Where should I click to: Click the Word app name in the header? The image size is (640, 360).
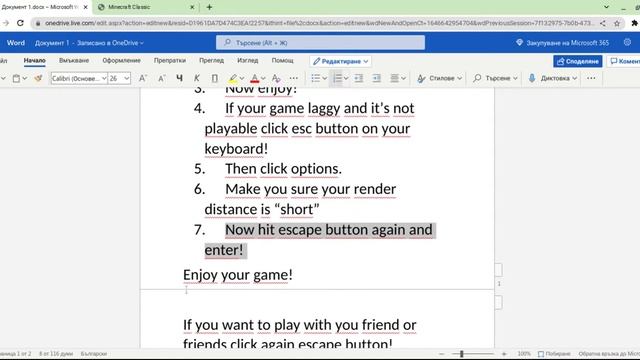click(x=16, y=43)
